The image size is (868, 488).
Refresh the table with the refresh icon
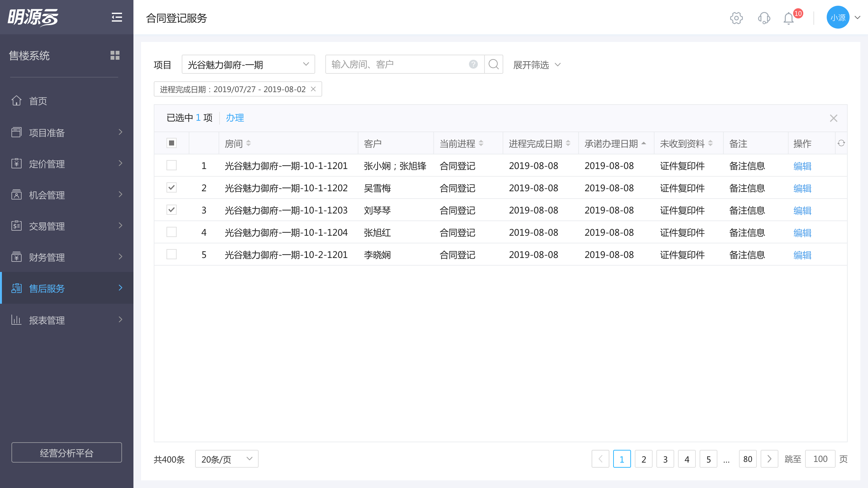841,143
